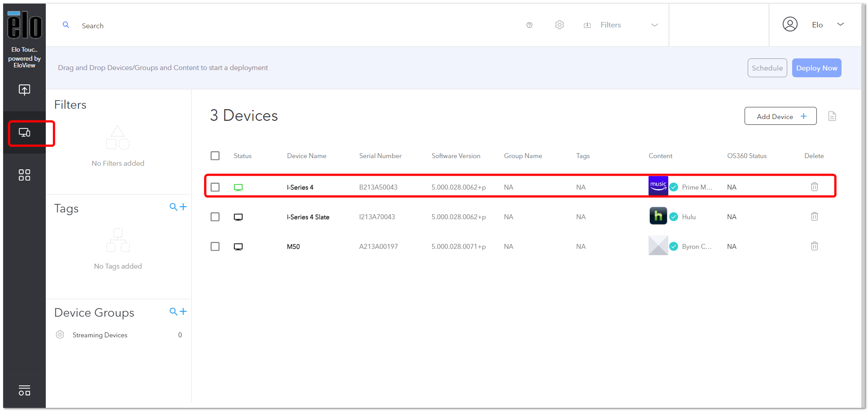Image resolution: width=868 pixels, height=411 pixels.
Task: Click the Add Device button
Action: point(780,116)
